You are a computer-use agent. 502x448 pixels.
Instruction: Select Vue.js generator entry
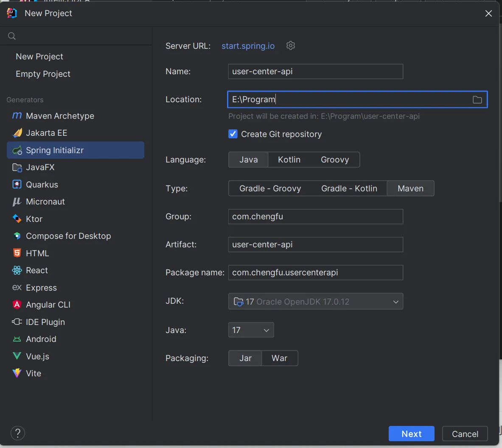76,356
